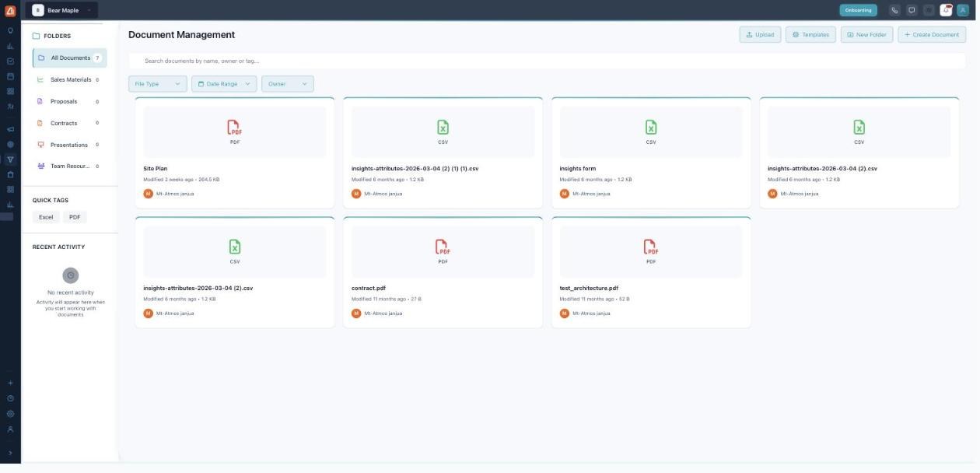Click the Create Document button

point(932,34)
